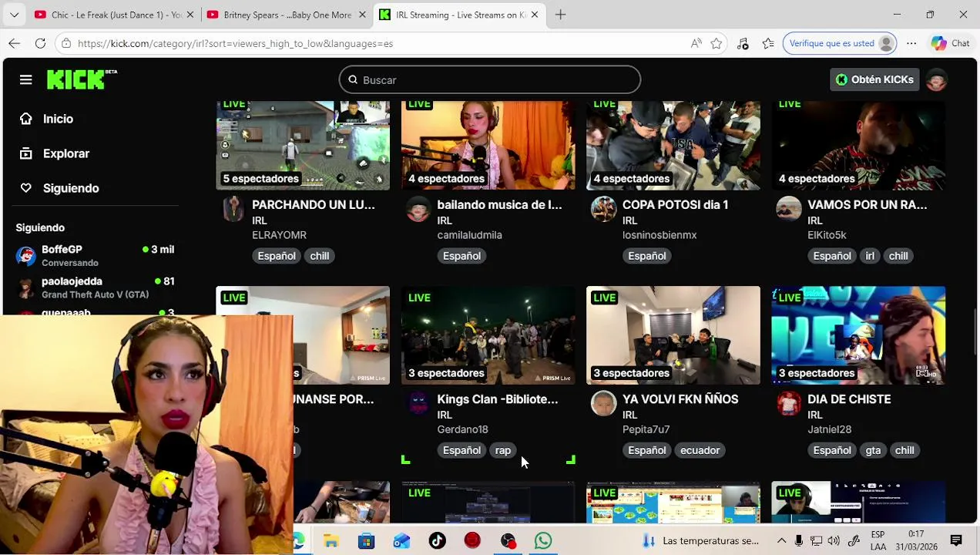Toggle read aloud icon in address bar

[696, 43]
